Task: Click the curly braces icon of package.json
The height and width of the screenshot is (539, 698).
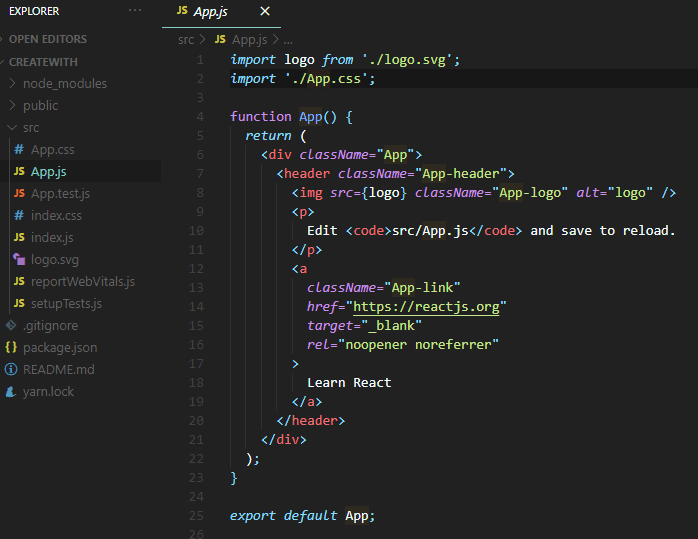Action: tap(11, 347)
